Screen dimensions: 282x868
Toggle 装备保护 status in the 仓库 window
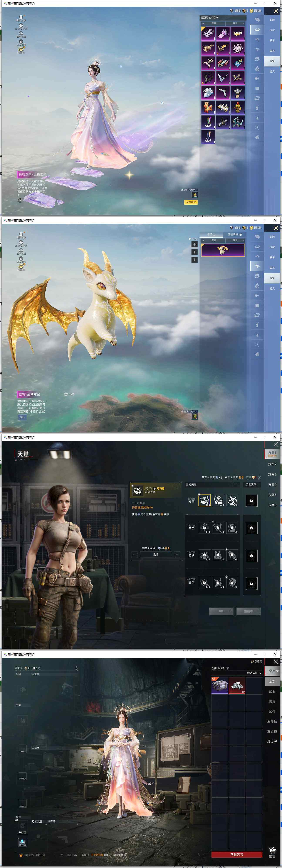tap(32, 855)
